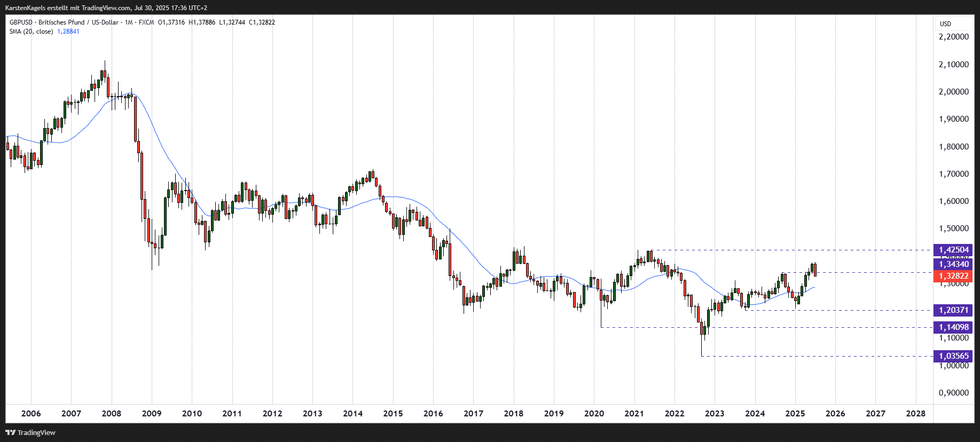Click the 0,90000 price axis value

pyautogui.click(x=953, y=392)
